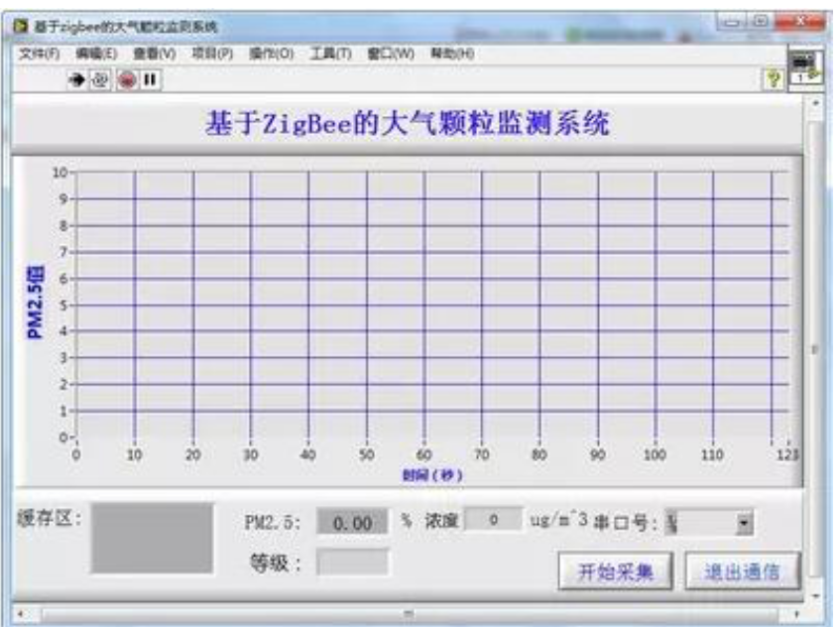Click the 退出通信 button
The image size is (840, 627).
click(742, 571)
